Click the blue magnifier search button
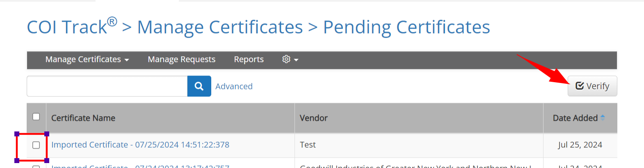644x168 pixels. (199, 86)
